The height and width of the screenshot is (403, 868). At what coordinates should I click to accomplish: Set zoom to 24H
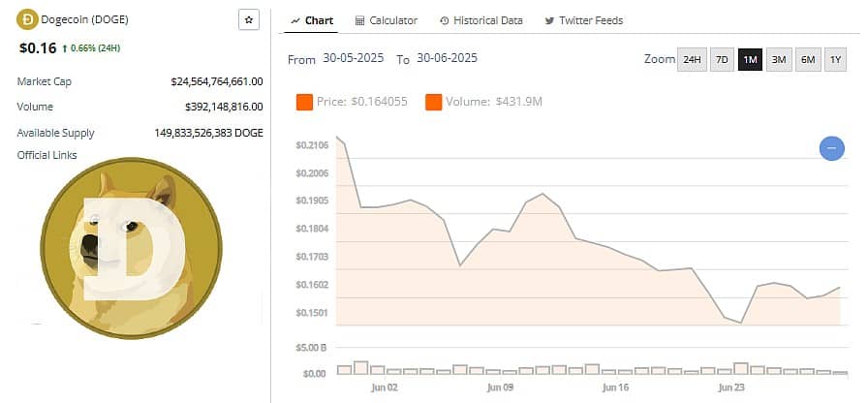[692, 59]
